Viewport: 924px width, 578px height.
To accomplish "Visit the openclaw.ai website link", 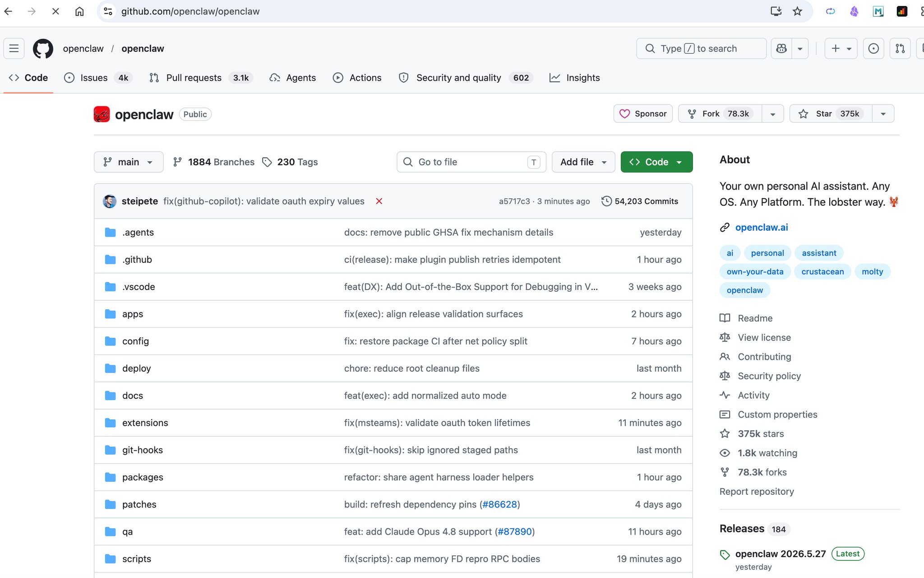I will point(762,227).
